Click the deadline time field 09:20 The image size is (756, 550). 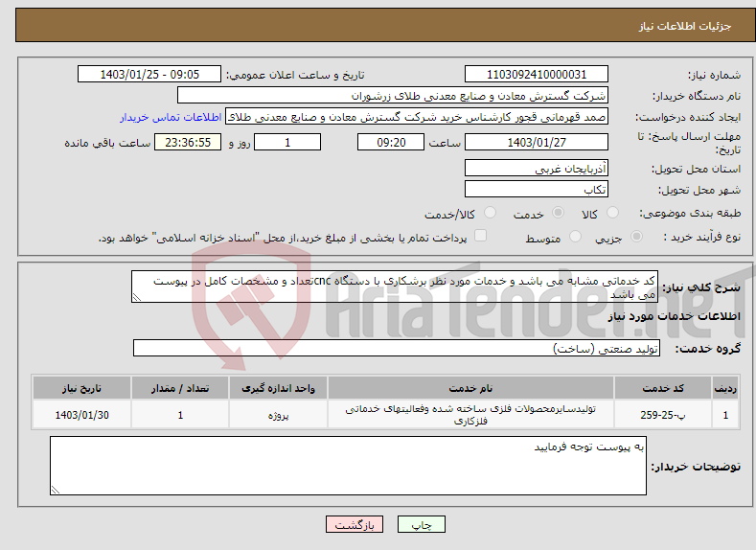tap(391, 142)
